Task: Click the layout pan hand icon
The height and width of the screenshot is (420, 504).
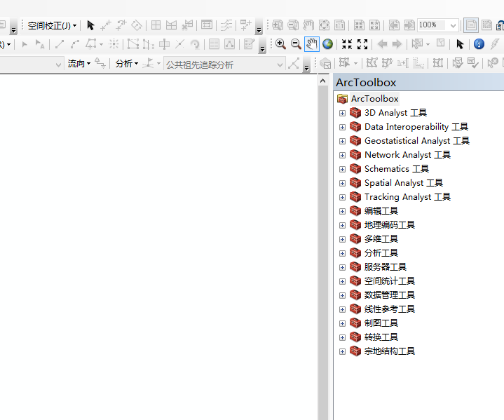Action: (308, 25)
